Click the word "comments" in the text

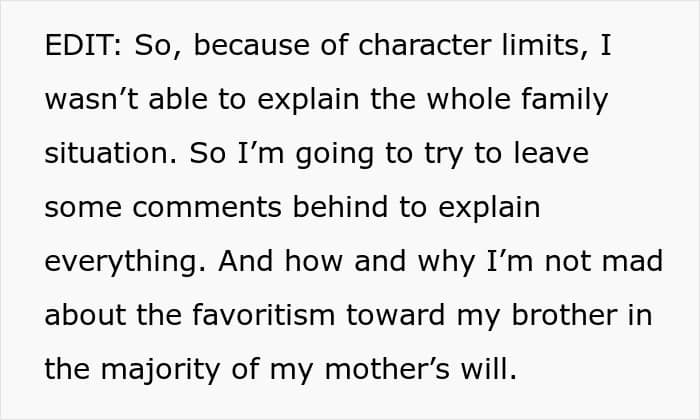[191, 209]
